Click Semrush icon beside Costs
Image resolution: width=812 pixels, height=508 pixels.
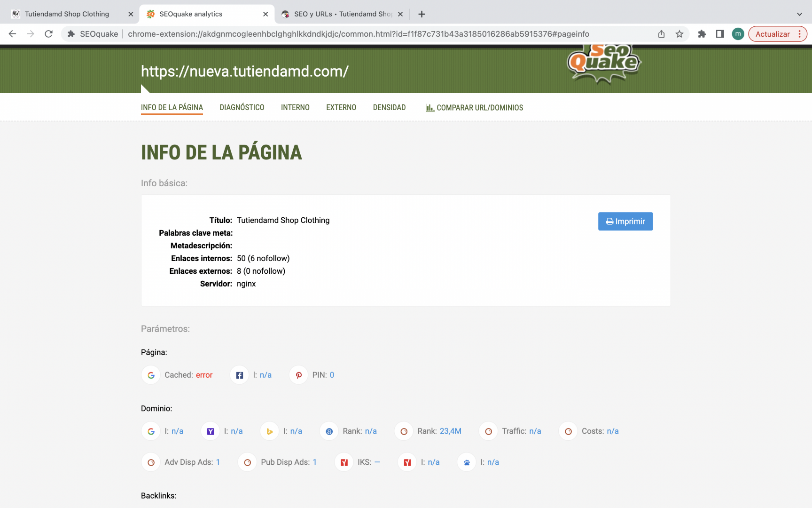(x=568, y=431)
